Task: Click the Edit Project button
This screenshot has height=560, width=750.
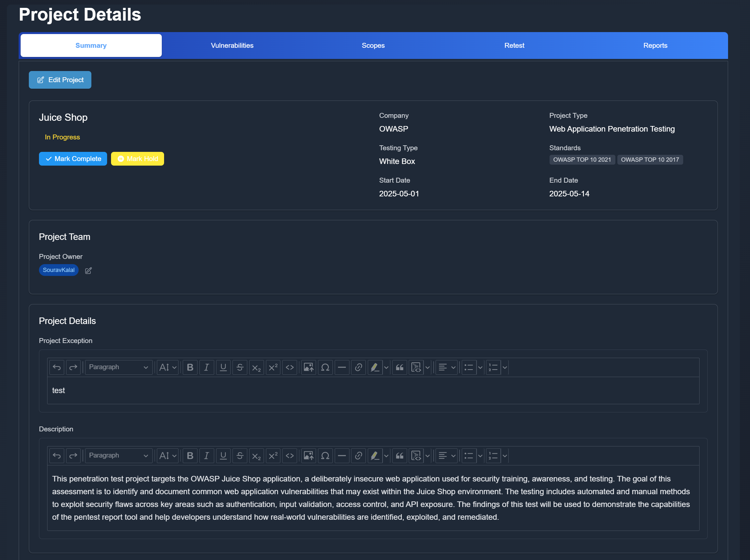Action: click(60, 80)
